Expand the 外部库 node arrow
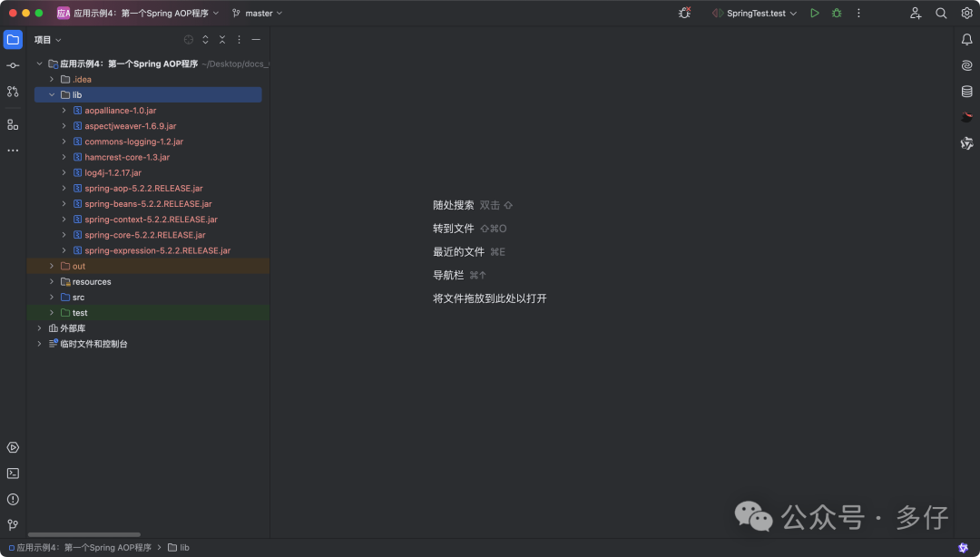The image size is (980, 557). click(x=39, y=328)
